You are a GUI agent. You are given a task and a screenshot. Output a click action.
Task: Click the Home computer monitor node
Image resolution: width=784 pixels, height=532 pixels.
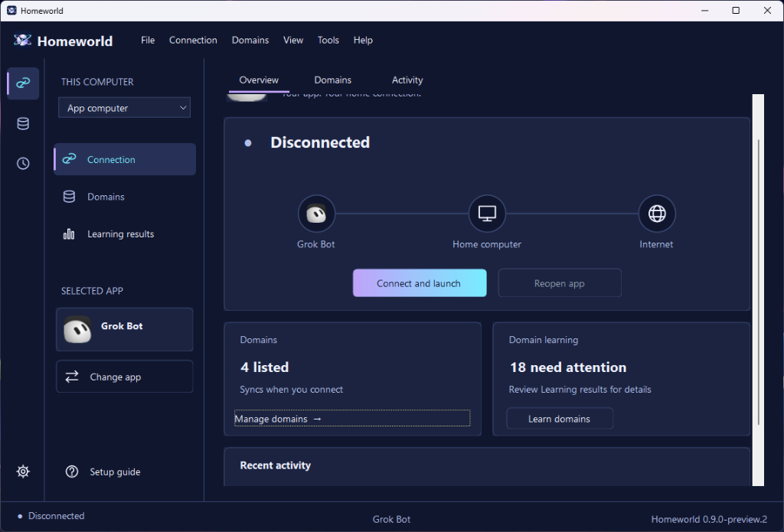(487, 214)
